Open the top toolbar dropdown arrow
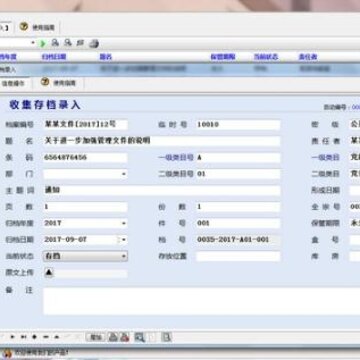360x360 pixels. point(33,43)
